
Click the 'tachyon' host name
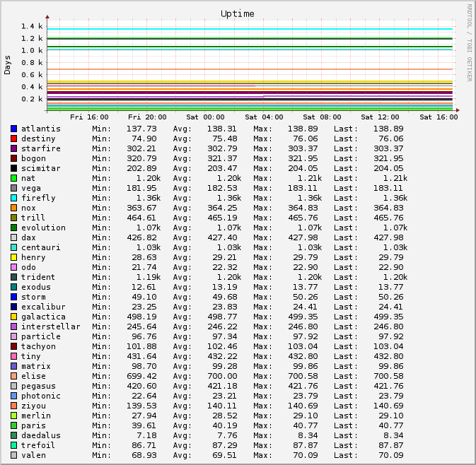click(x=38, y=346)
